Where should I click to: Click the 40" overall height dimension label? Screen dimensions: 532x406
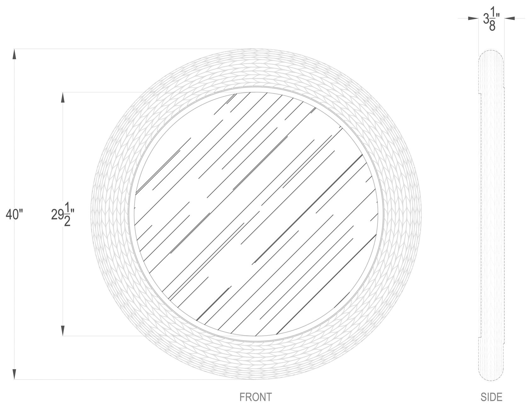click(14, 215)
